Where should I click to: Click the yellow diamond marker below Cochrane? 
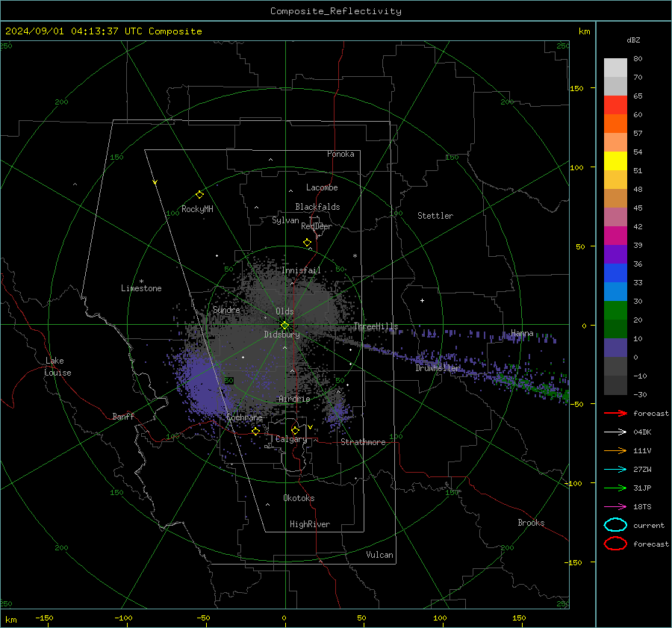pos(255,431)
